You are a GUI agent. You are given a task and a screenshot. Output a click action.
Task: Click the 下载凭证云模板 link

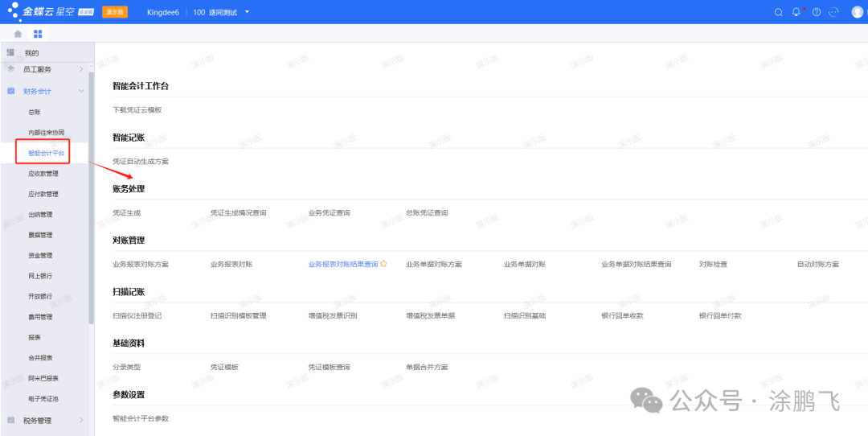(137, 109)
